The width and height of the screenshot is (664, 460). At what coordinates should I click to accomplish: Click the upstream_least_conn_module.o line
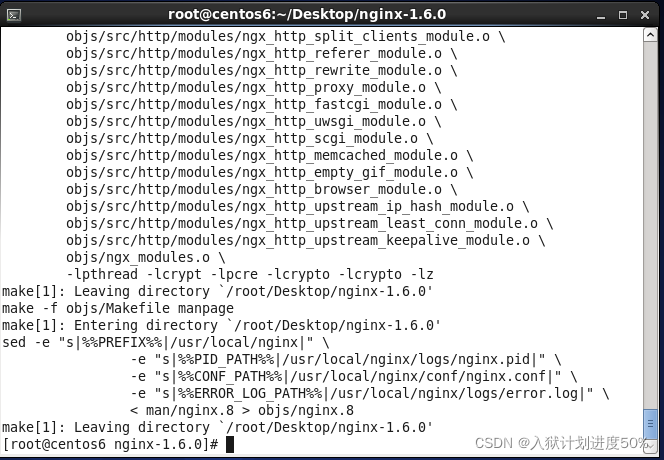click(x=310, y=223)
